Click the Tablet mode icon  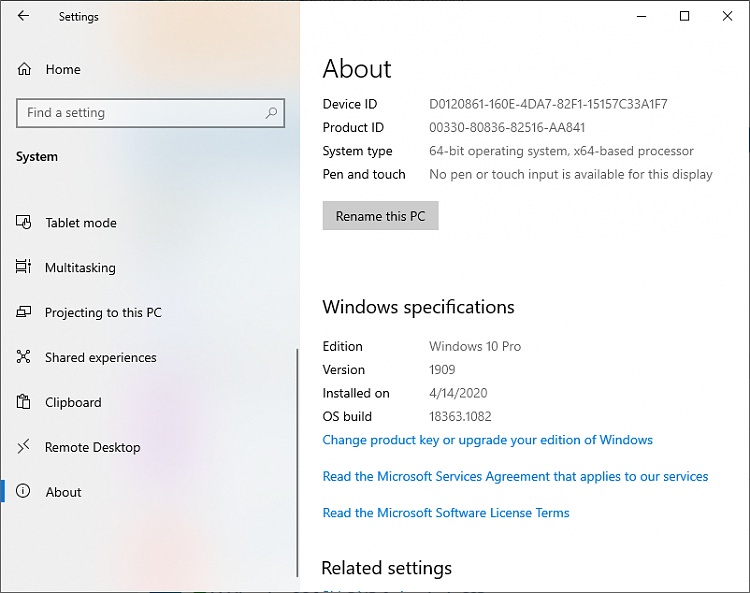tap(23, 222)
